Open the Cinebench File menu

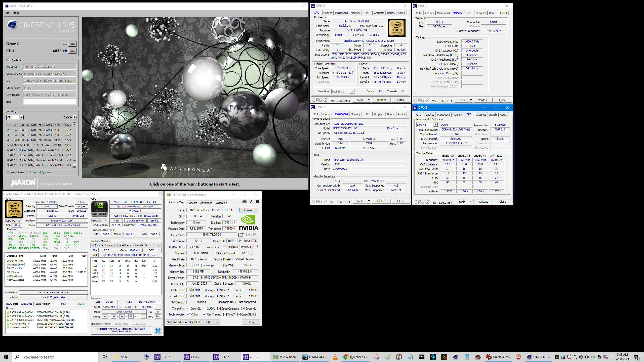(7, 13)
